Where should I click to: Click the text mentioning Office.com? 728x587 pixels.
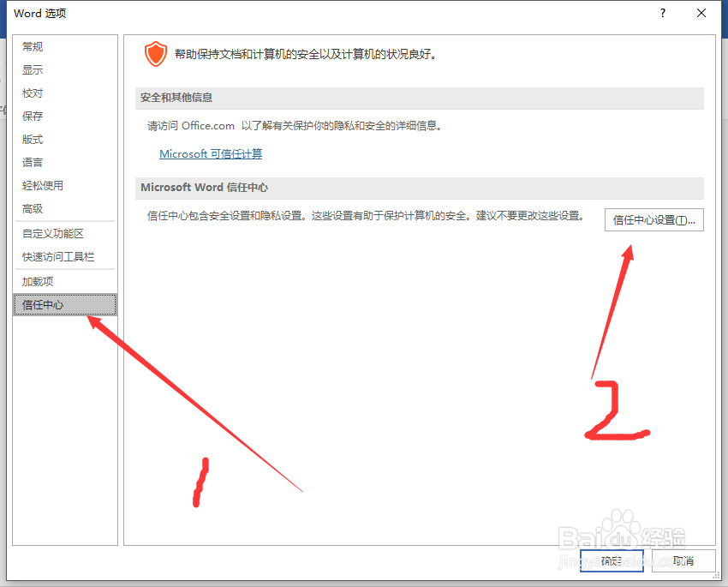pyautogui.click(x=295, y=126)
